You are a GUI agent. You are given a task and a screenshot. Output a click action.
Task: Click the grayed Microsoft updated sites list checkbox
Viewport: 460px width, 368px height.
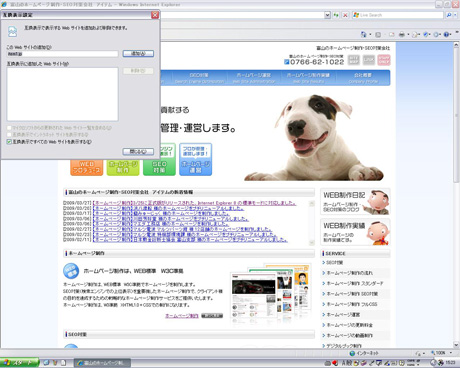click(x=9, y=128)
